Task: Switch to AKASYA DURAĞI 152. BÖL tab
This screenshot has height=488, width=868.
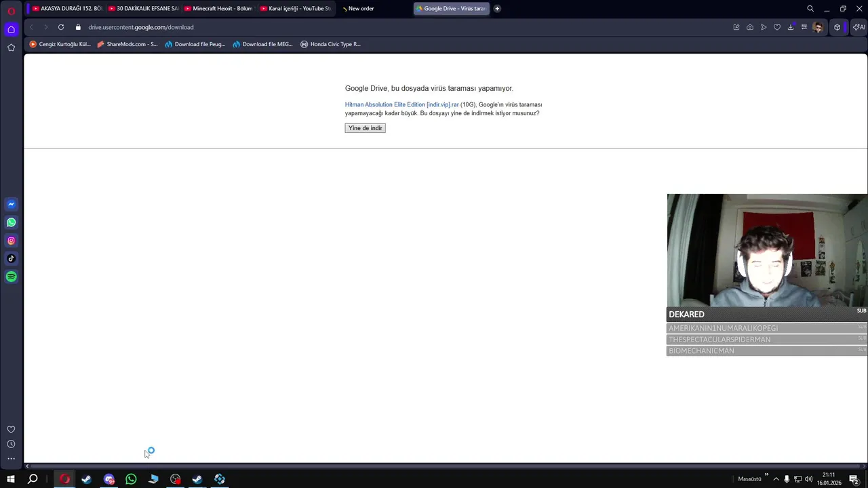Action: (67, 9)
